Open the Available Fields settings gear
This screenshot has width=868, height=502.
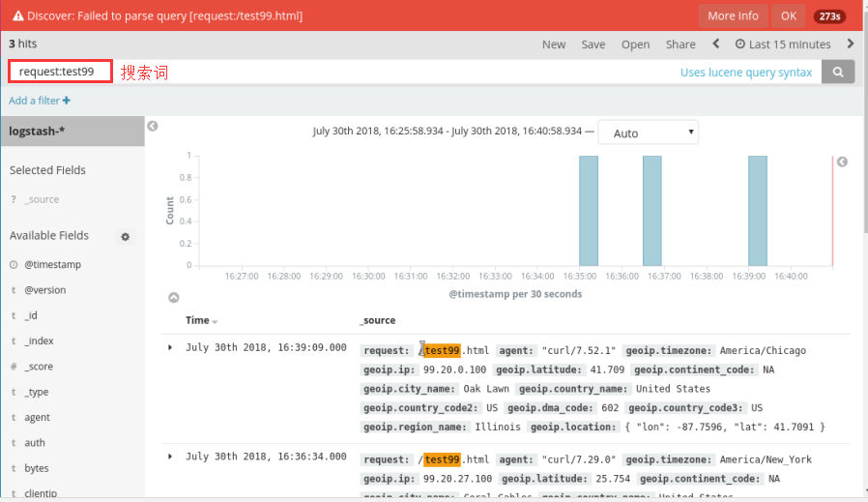(x=125, y=237)
